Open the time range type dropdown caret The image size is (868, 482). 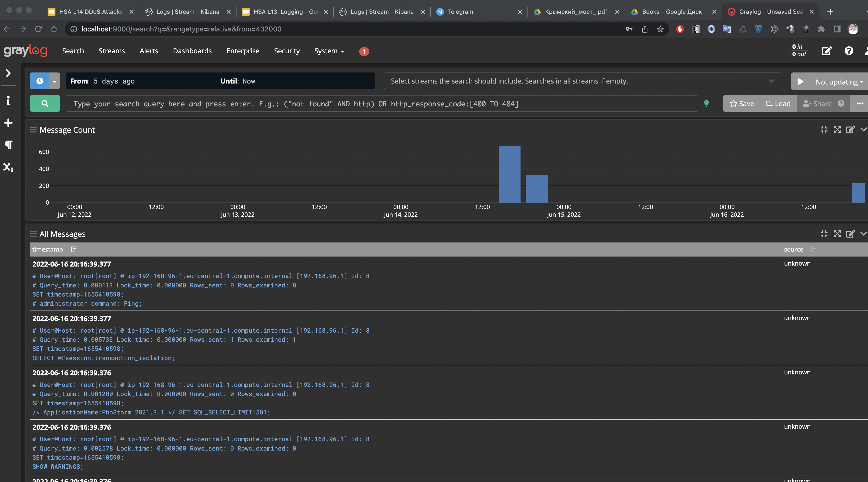(54, 81)
